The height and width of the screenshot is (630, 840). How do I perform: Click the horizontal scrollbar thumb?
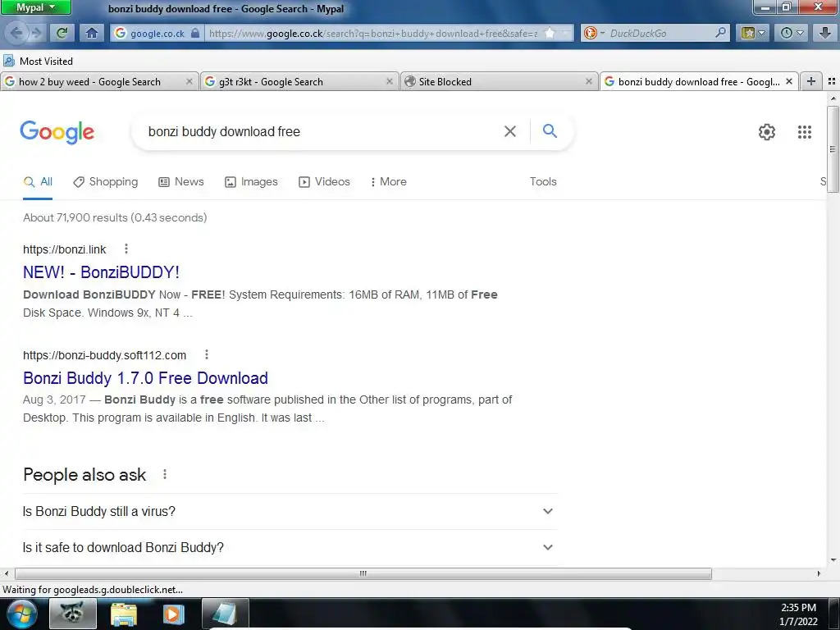pyautogui.click(x=363, y=573)
